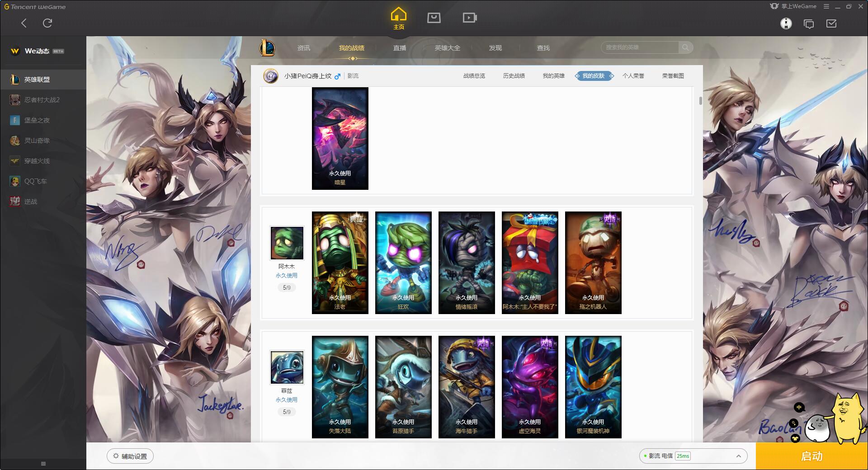Open the mail inbox icon
Viewport: 868px width, 470px height.
(831, 23)
